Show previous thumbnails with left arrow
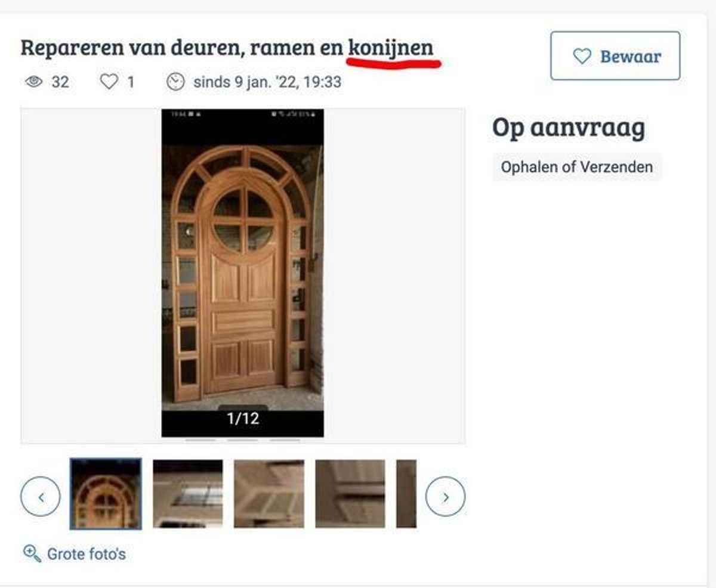 (41, 496)
